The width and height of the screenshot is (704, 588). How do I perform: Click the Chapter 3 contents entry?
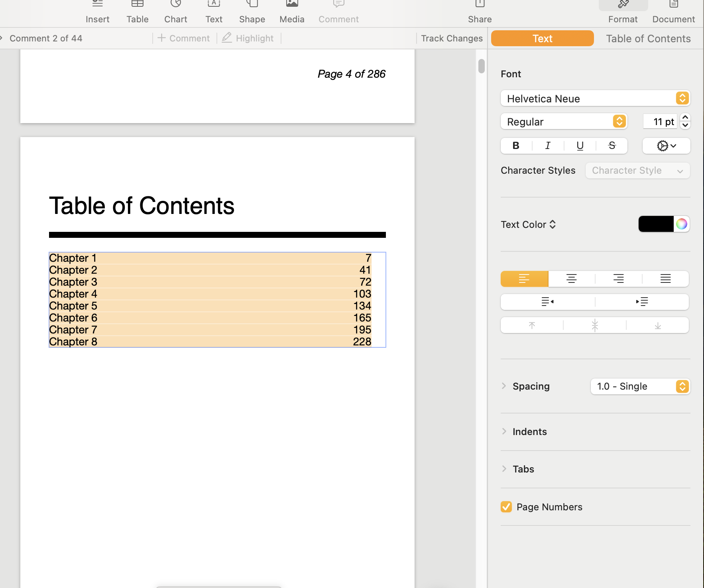[x=210, y=282]
